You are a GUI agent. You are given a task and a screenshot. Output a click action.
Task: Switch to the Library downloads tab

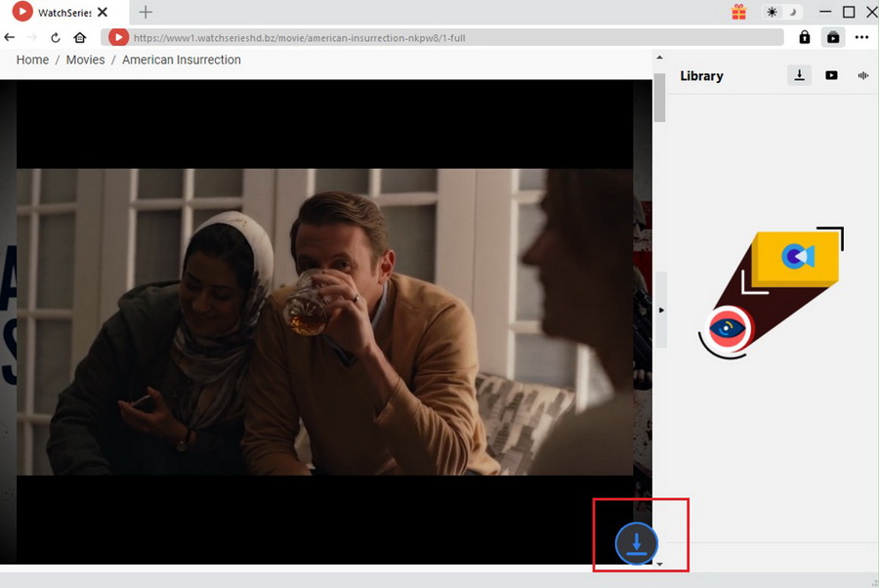(x=799, y=75)
